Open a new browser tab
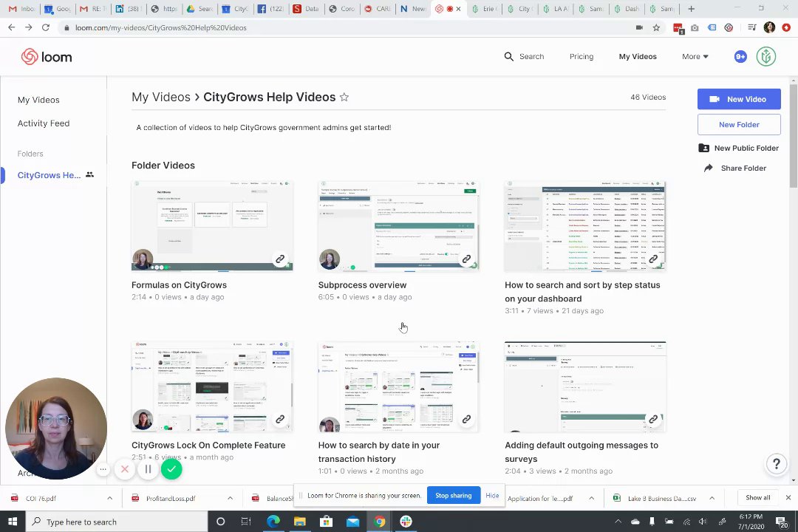The height and width of the screenshot is (532, 798). 691,9
